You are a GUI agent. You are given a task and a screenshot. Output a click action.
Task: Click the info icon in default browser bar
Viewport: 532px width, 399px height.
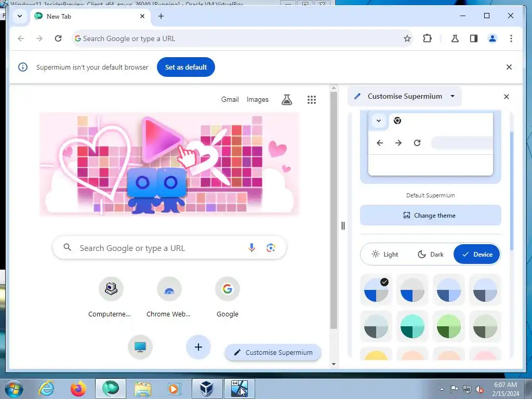[x=23, y=67]
